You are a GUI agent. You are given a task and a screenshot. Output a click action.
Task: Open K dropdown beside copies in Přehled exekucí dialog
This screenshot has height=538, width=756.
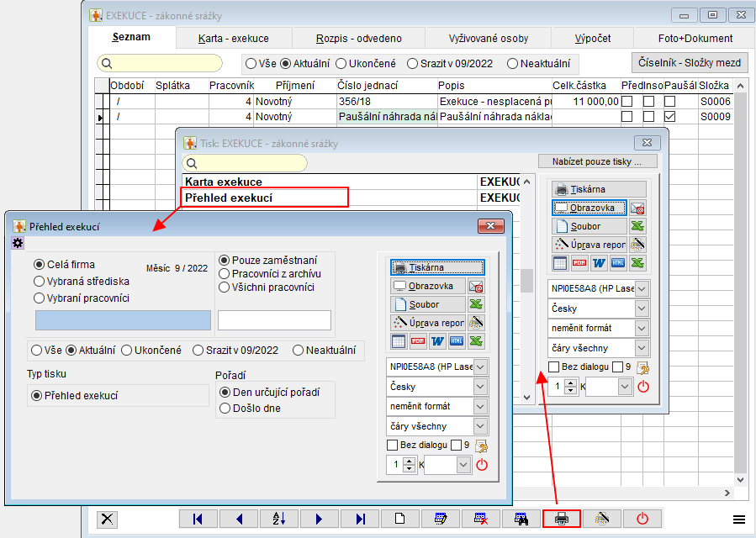pos(463,465)
